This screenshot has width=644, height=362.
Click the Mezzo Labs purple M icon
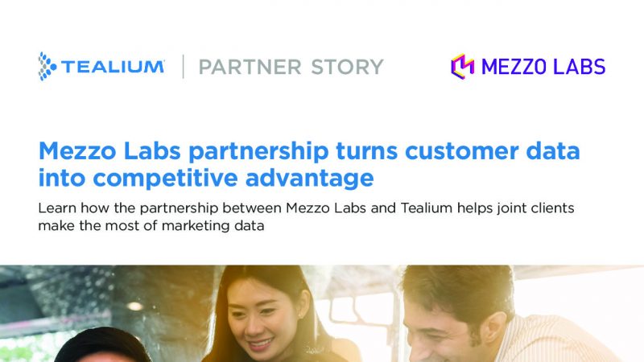[462, 66]
